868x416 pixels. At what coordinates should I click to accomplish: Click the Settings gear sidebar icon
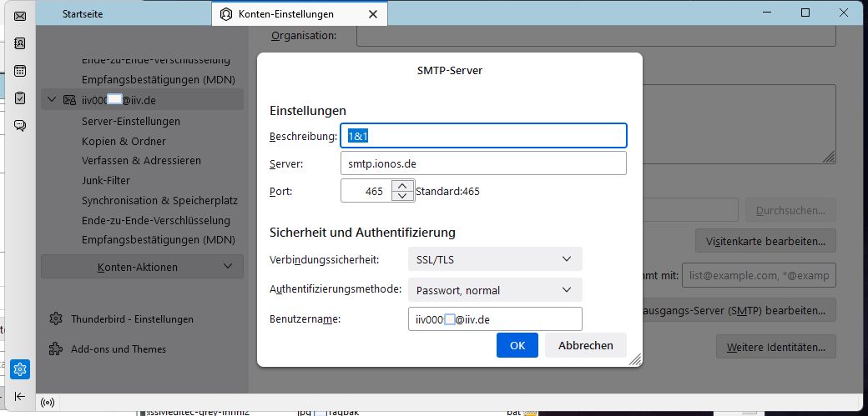point(20,368)
